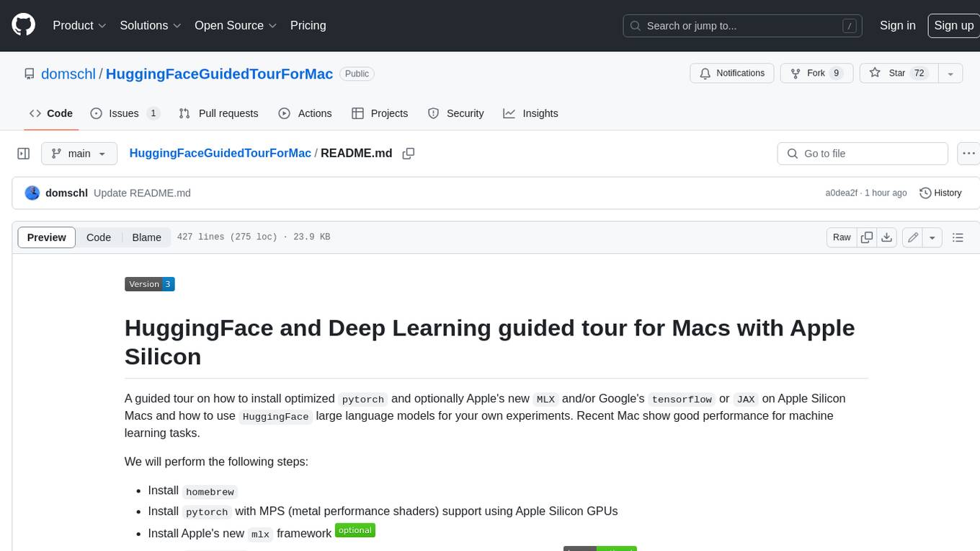980x551 pixels.
Task: Focus the Search or jump to field
Action: 744,26
